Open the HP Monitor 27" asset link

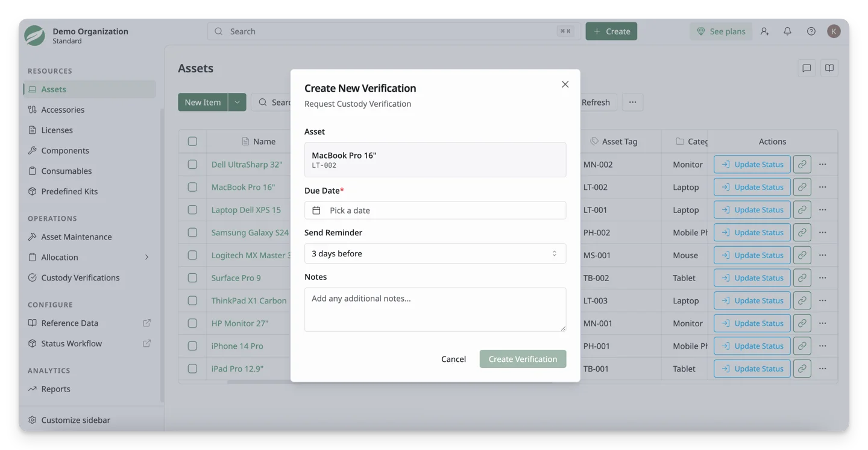[240, 323]
